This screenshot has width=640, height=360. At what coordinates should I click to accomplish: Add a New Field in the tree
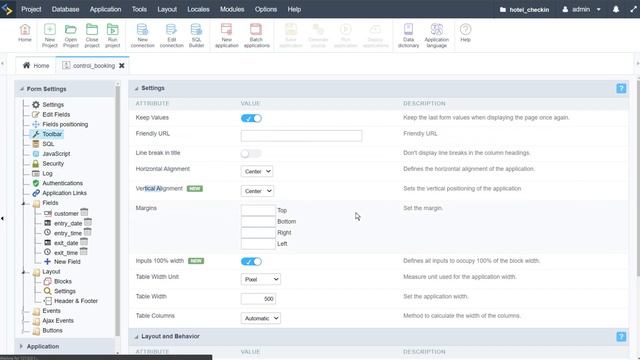point(67,262)
